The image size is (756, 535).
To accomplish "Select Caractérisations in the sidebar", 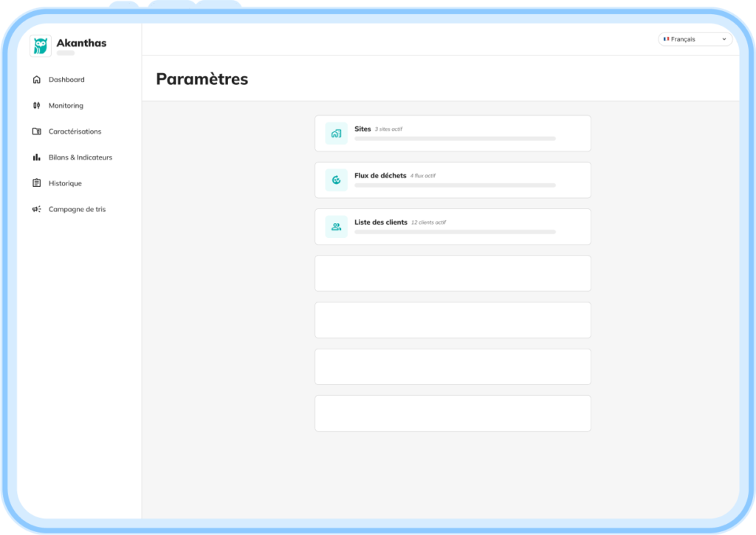I will pos(75,132).
